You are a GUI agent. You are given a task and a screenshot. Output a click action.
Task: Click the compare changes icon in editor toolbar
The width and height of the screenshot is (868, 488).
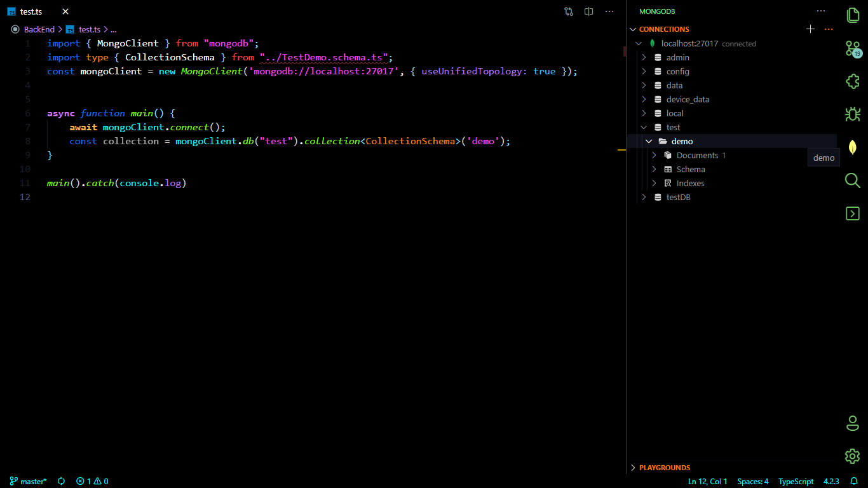pyautogui.click(x=569, y=11)
